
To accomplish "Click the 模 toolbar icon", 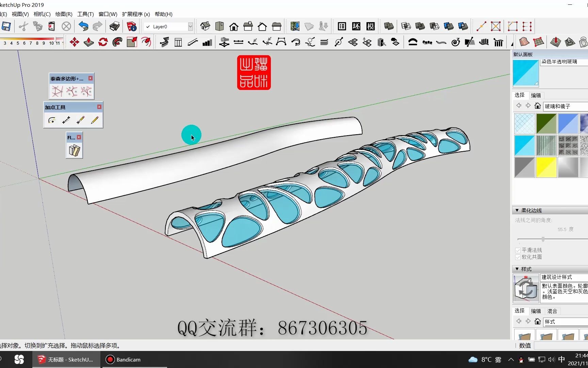I will (371, 26).
